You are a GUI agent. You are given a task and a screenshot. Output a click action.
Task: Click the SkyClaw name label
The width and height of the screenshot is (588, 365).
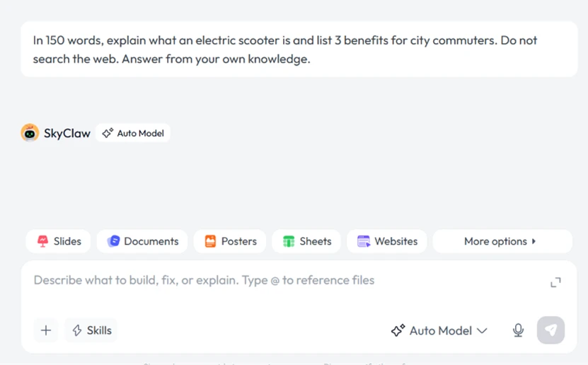(67, 134)
